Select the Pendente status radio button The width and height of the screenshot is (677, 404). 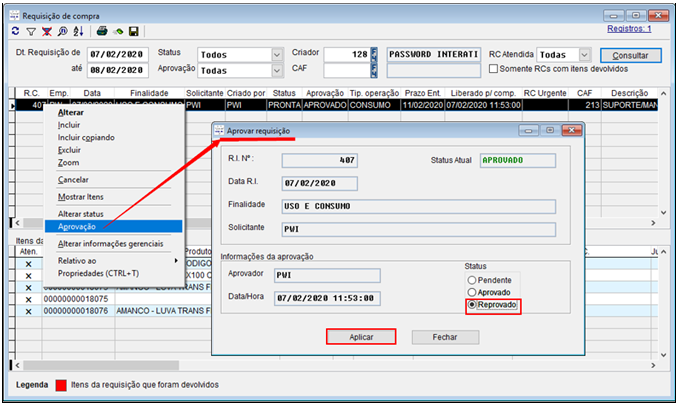click(473, 280)
